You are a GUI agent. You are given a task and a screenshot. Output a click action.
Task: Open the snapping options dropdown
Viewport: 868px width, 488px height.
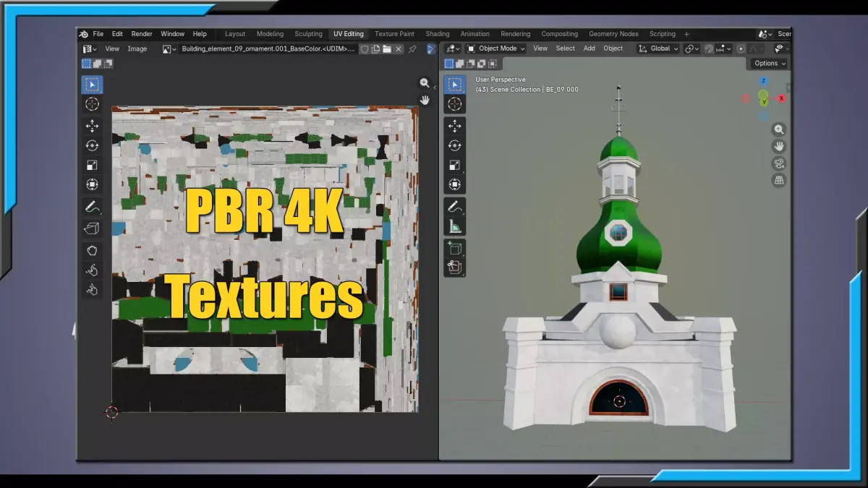click(724, 48)
